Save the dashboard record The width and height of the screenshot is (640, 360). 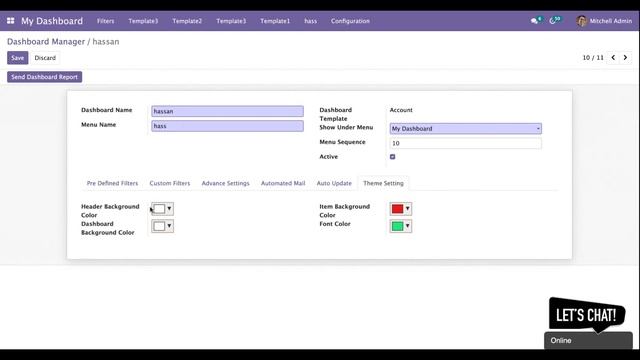(18, 58)
